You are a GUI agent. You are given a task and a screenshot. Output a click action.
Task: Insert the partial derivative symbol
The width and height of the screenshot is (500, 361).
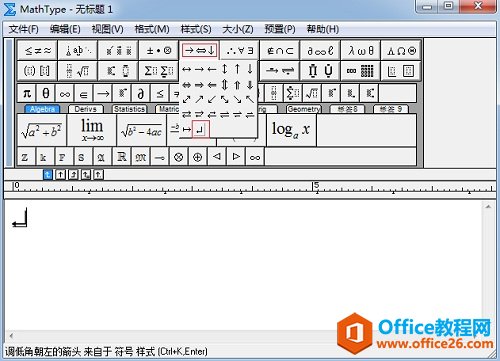(x=141, y=93)
